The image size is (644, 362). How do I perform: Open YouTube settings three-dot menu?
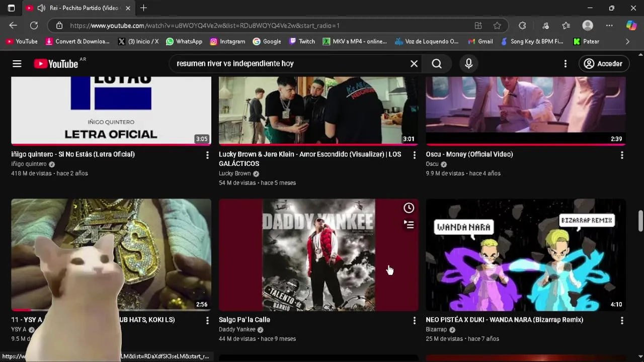pos(566,64)
